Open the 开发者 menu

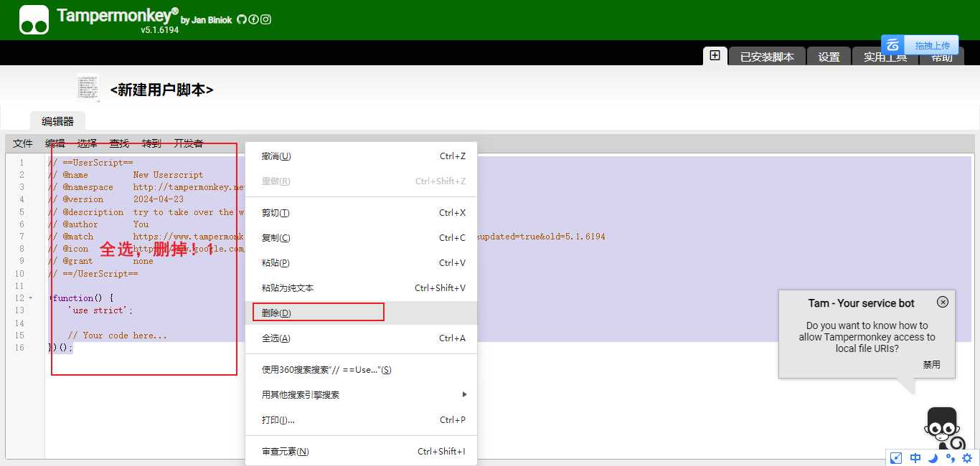[188, 143]
